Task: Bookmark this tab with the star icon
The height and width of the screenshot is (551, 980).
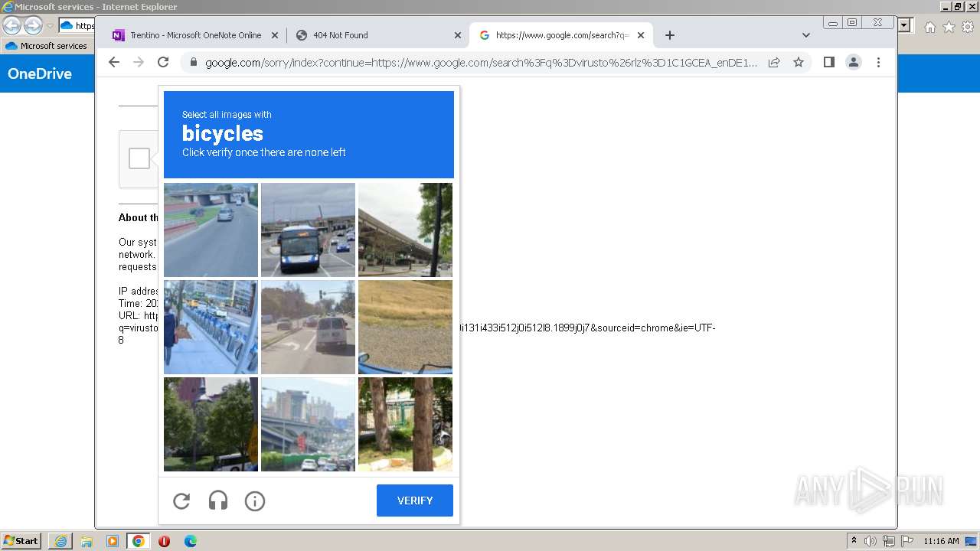Action: tap(799, 63)
